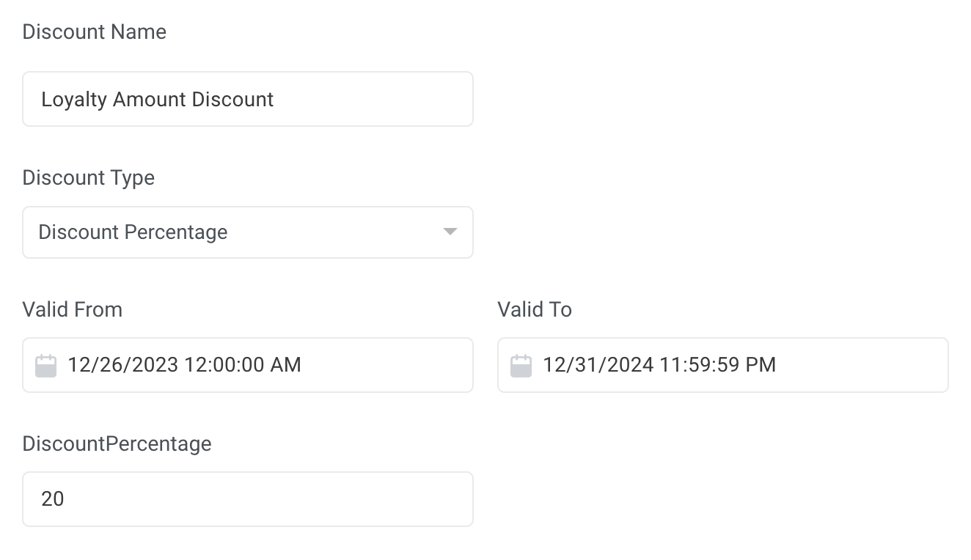The height and width of the screenshot is (560, 971).
Task: Click the Valid To date field
Action: click(722, 365)
